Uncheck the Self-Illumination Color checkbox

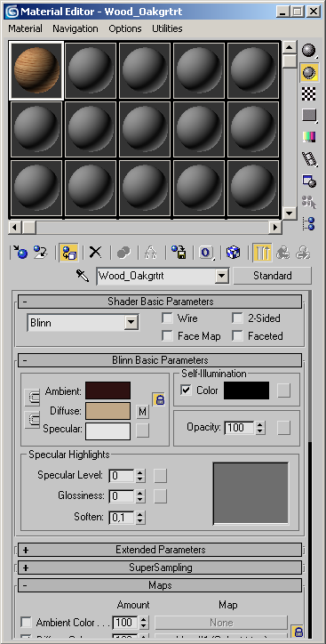[x=186, y=390]
